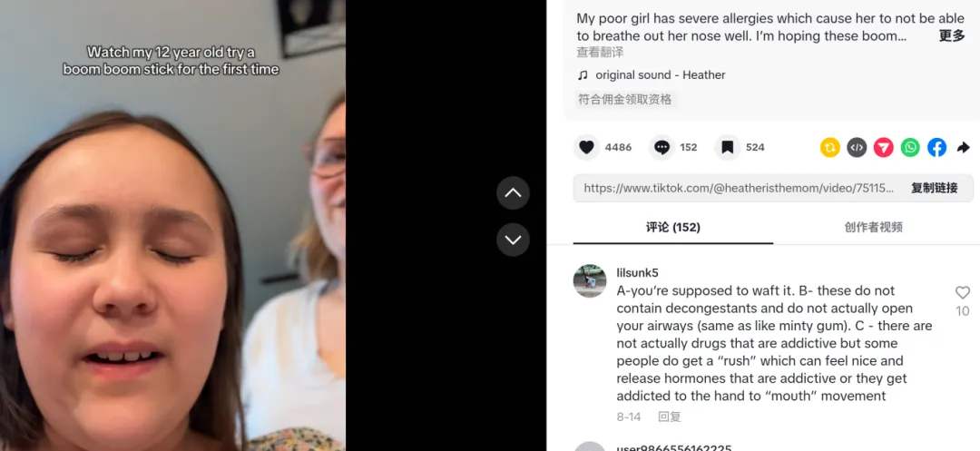
Task: Share to WhatsApp
Action: pyautogui.click(x=911, y=147)
